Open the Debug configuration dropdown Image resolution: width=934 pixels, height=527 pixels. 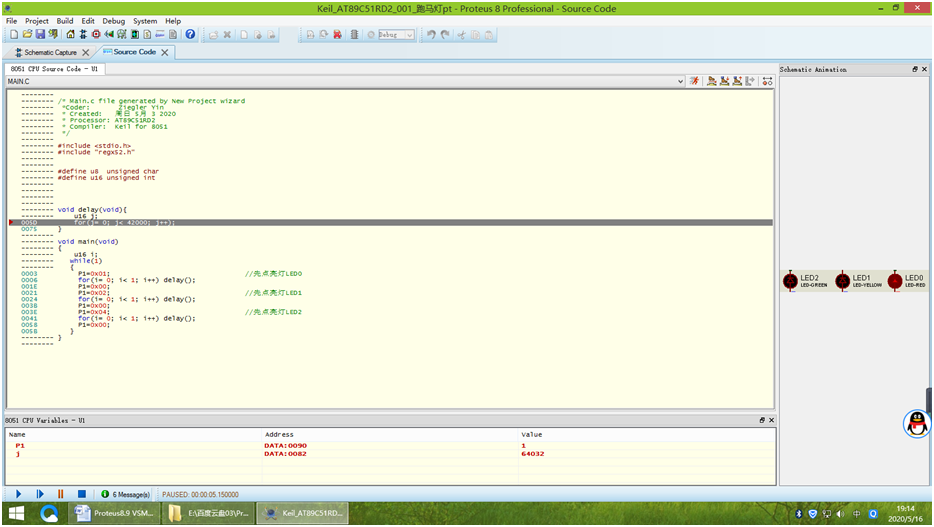click(x=410, y=35)
